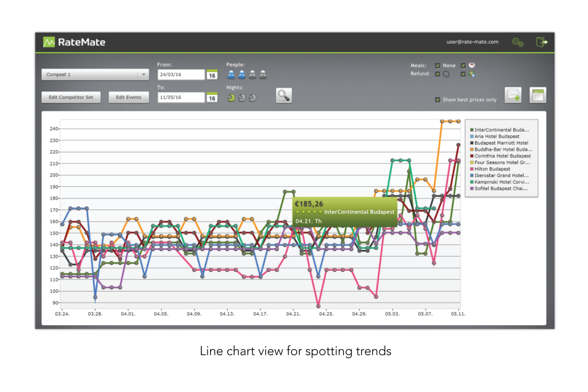The height and width of the screenshot is (392, 588).
Task: Open the From date calendar picker
Action: [213, 74]
